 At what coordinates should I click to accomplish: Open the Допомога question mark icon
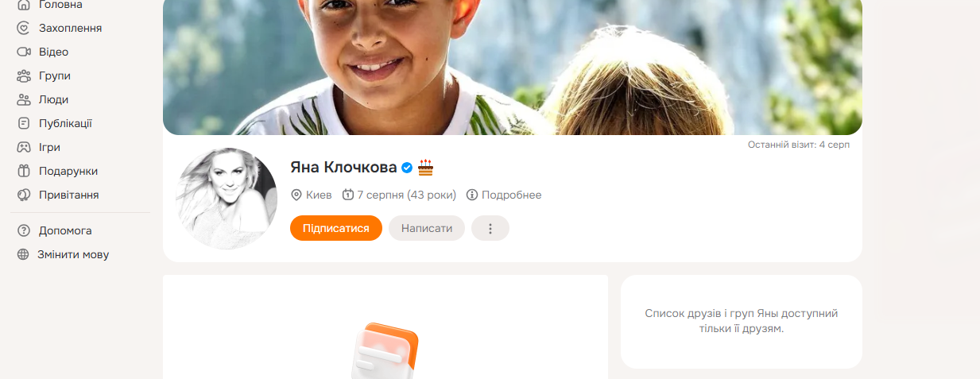[x=24, y=230]
